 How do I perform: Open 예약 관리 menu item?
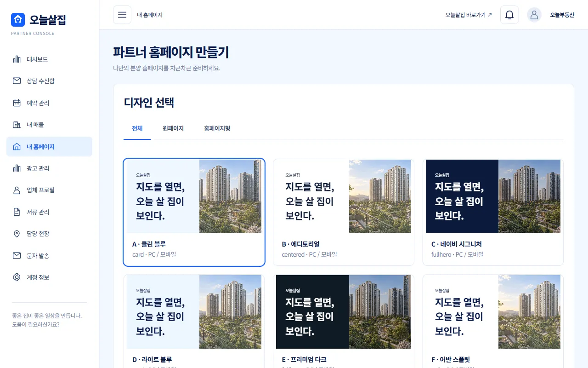tap(49, 103)
